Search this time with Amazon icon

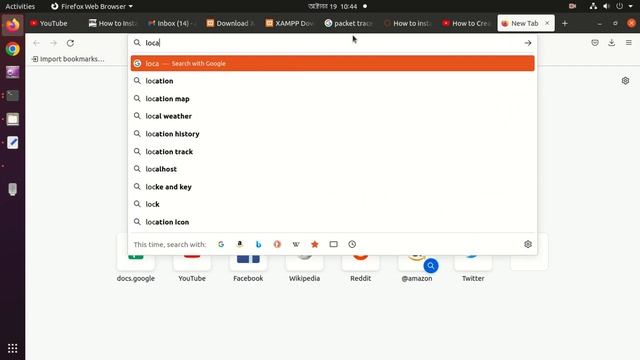pos(240,244)
